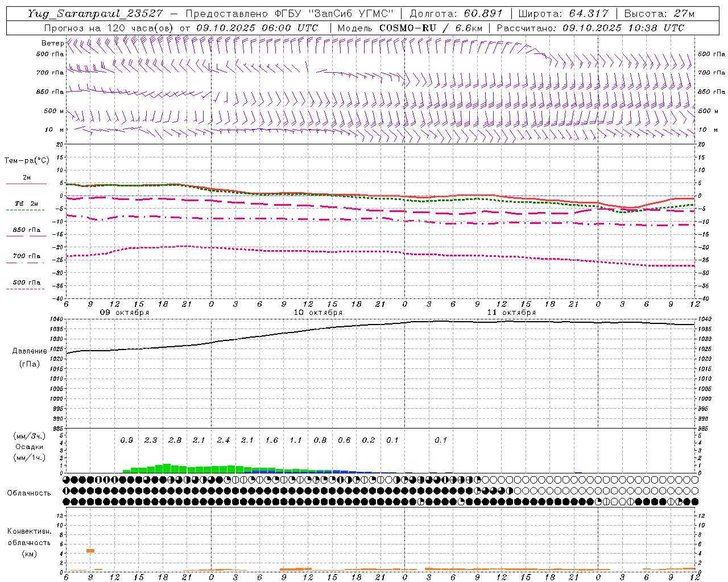Click the 500 гПа temperature legend label
The width and height of the screenshot is (728, 582).
tap(27, 282)
